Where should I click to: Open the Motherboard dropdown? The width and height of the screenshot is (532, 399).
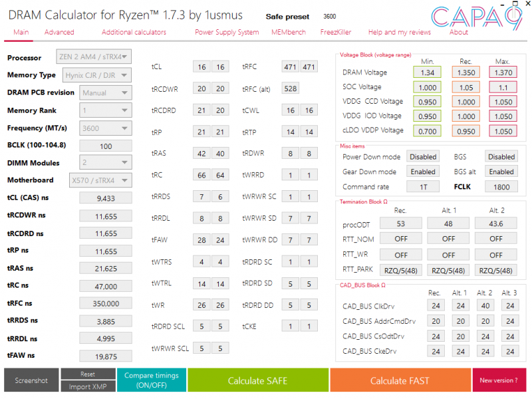click(100, 180)
